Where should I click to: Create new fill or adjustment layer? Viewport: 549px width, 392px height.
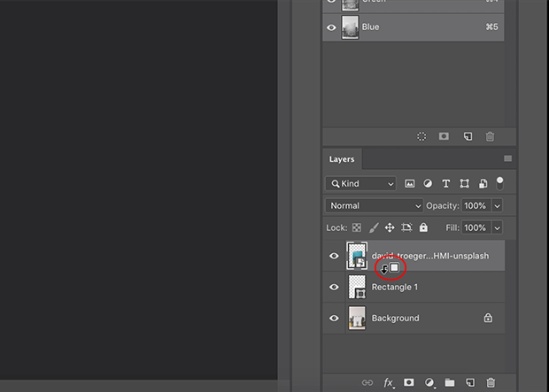pyautogui.click(x=429, y=382)
